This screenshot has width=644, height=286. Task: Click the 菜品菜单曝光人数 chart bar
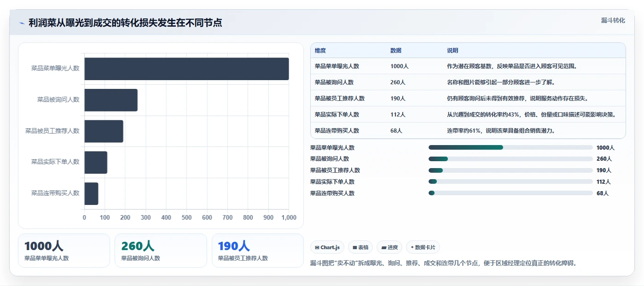pyautogui.click(x=186, y=69)
